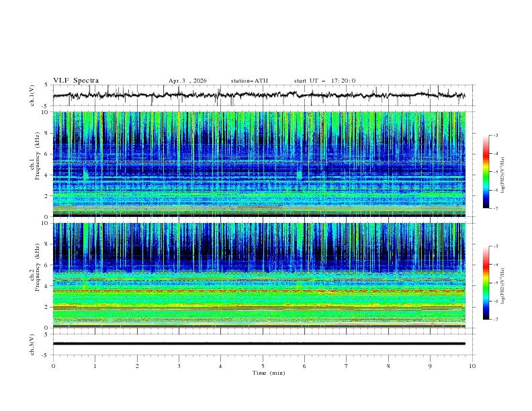The height and width of the screenshot is (411, 532).
Task: Click the "Time (min)" x-axis label
Action: point(269,373)
